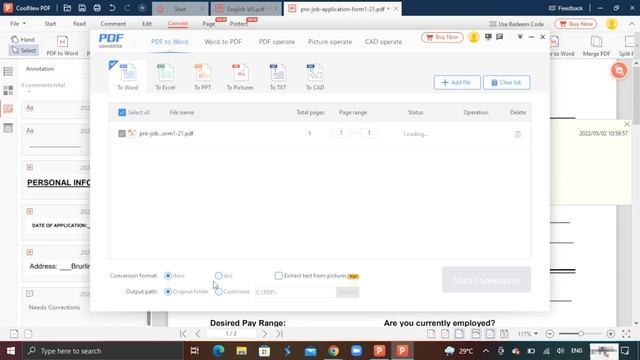640x360 pixels.
Task: Select Customize output path radio
Action: pos(219,292)
